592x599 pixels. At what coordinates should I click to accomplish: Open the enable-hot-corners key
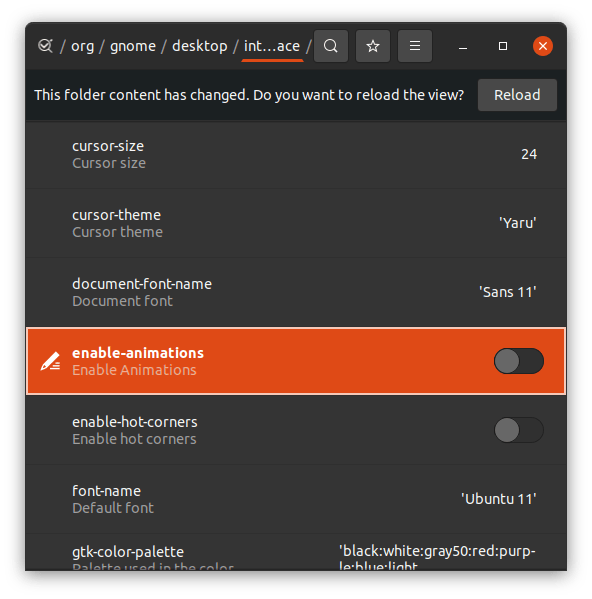(296, 430)
